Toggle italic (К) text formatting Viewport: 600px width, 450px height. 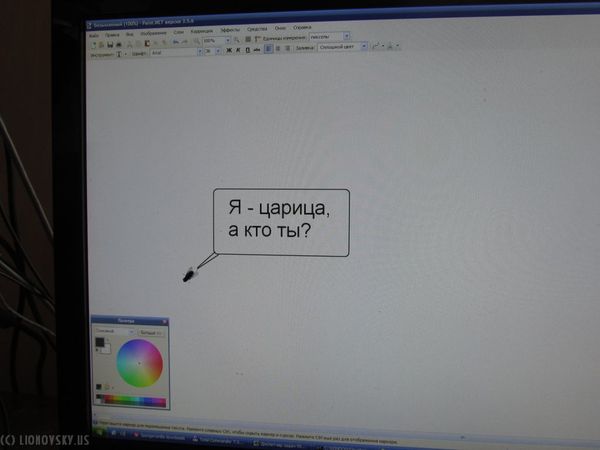point(238,50)
